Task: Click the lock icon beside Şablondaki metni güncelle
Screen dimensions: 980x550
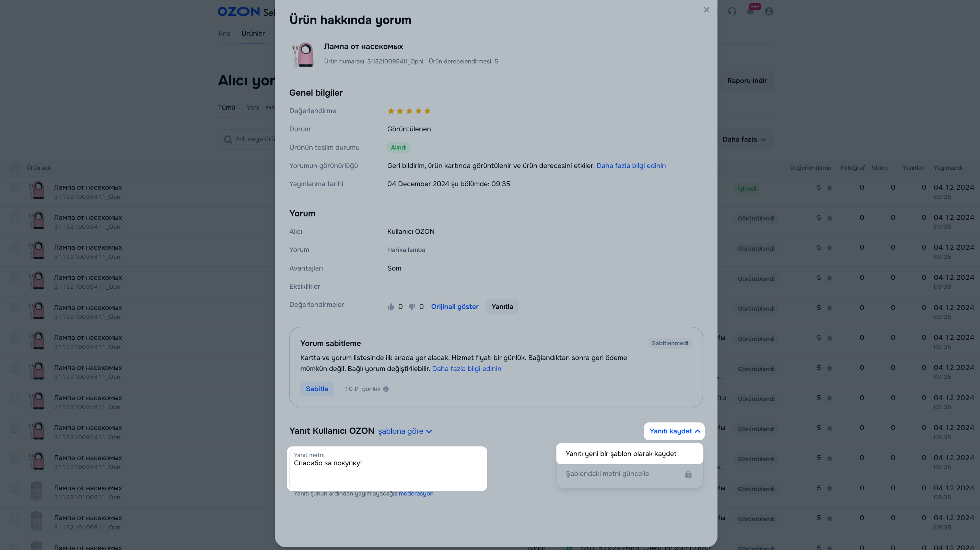Action: point(688,474)
